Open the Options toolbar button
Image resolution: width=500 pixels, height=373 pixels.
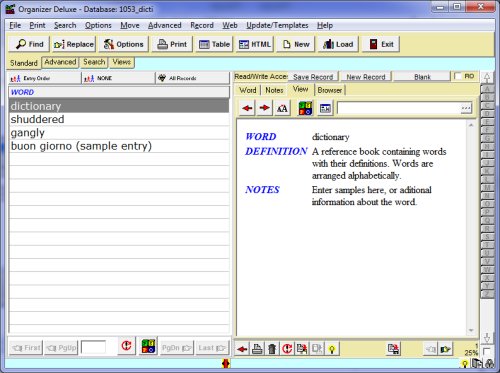click(123, 44)
